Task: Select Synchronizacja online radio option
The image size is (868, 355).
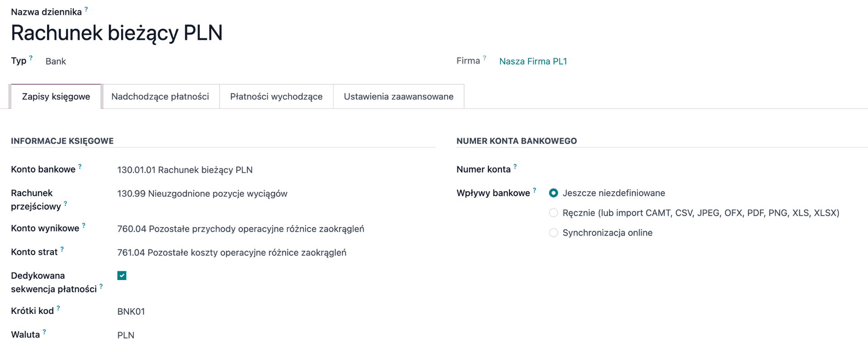Action: tap(553, 233)
